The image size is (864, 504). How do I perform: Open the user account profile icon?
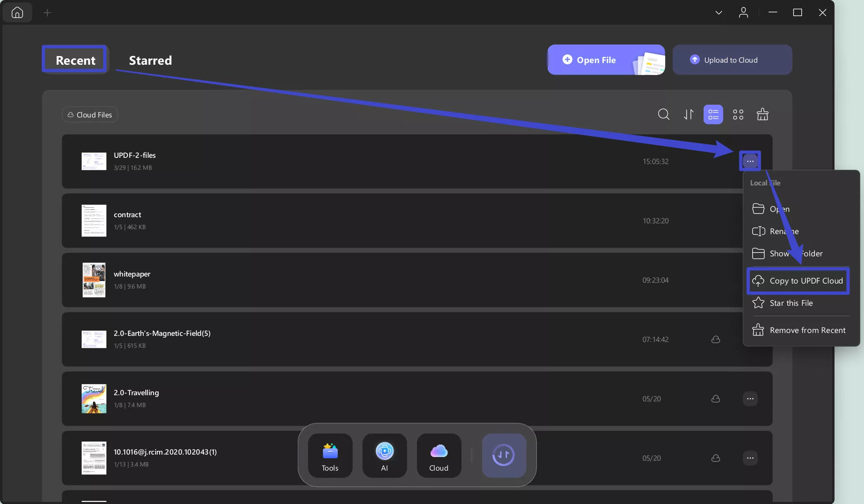click(743, 12)
